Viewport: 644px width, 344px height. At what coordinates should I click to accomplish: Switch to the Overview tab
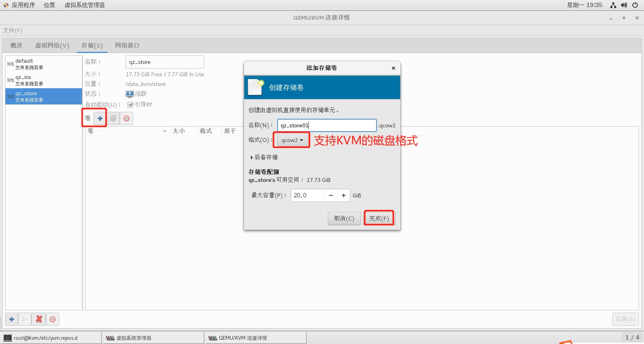tap(16, 45)
